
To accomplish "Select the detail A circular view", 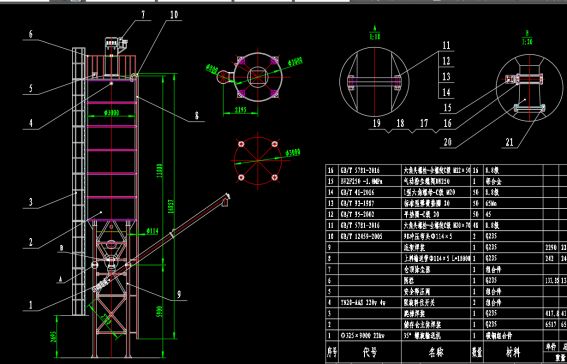I will point(374,81).
